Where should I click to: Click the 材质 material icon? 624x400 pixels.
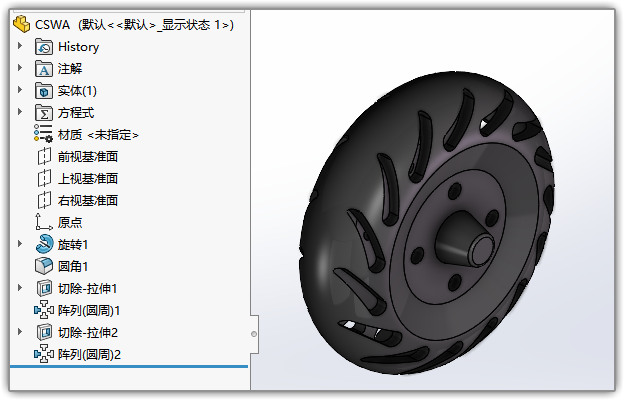[43, 134]
